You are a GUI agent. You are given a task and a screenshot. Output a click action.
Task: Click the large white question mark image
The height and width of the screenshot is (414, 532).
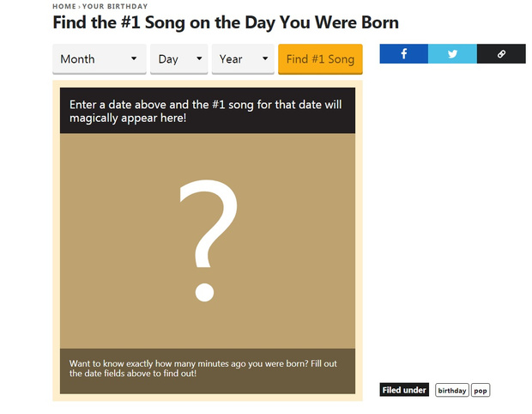click(x=208, y=240)
